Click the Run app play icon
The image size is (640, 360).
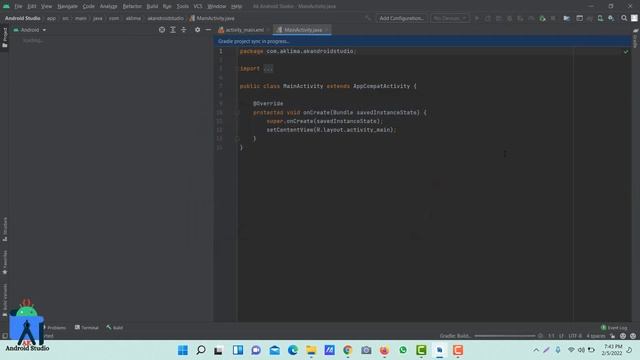click(477, 18)
